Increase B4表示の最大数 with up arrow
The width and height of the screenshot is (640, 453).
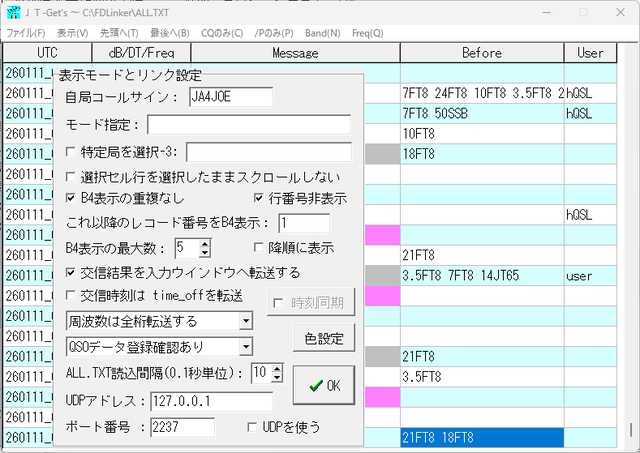pyautogui.click(x=205, y=244)
